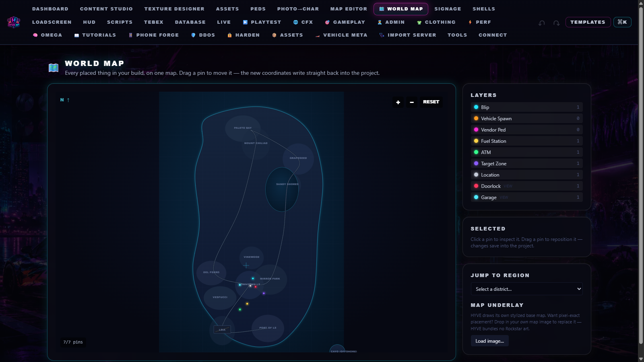Zoom in the map with plus button

pyautogui.click(x=398, y=102)
